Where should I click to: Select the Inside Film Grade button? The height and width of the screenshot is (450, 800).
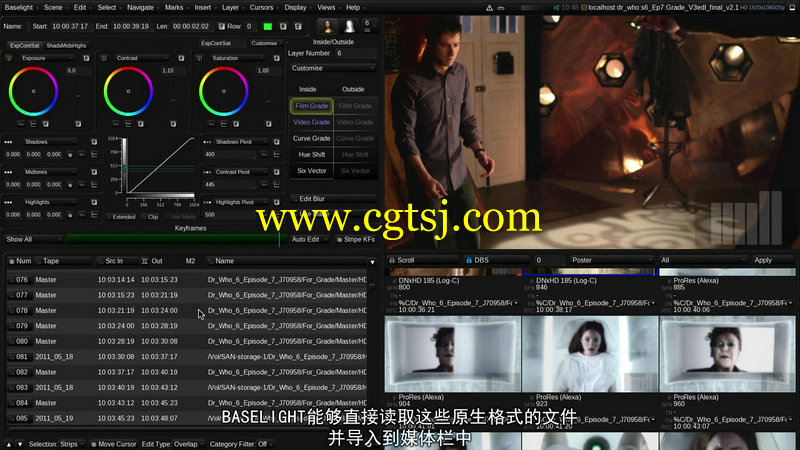pos(311,106)
